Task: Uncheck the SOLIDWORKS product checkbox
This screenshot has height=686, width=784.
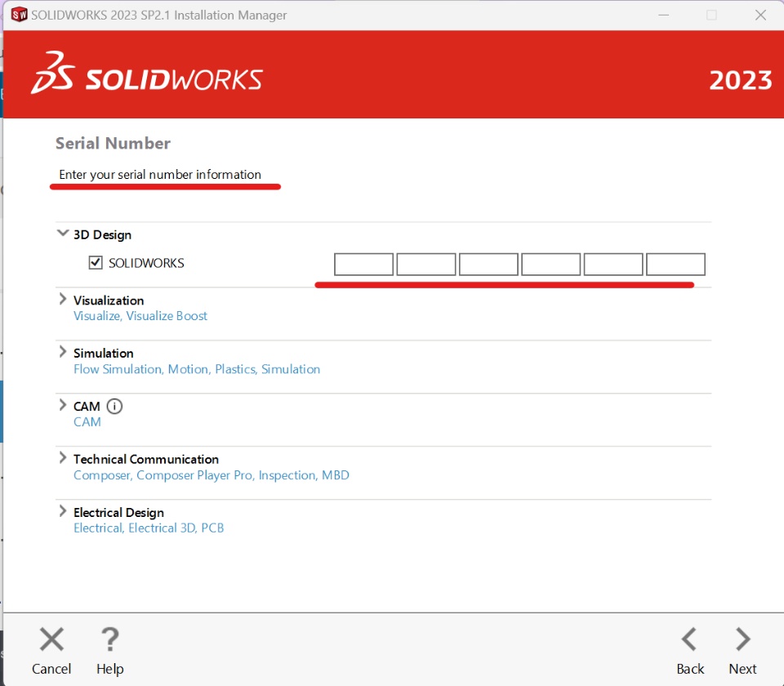Action: click(x=96, y=262)
